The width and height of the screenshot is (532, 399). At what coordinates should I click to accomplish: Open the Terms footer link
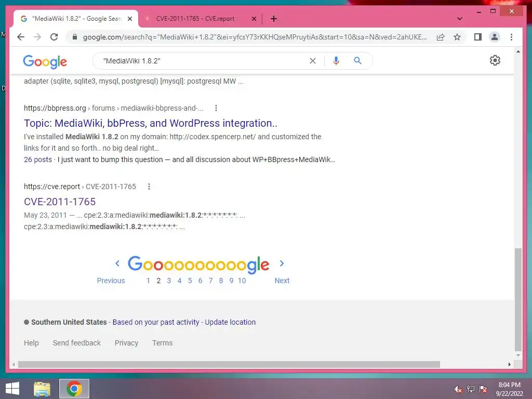(x=162, y=343)
